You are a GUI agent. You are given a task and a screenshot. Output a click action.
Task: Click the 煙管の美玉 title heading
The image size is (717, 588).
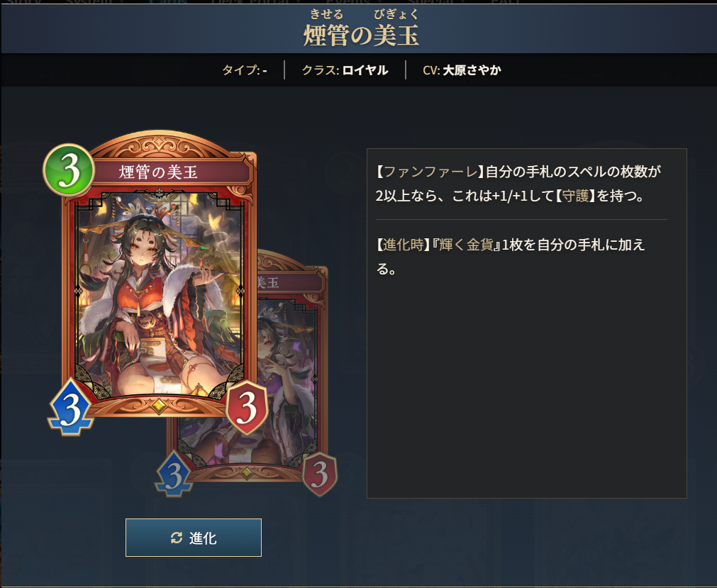[x=361, y=35]
